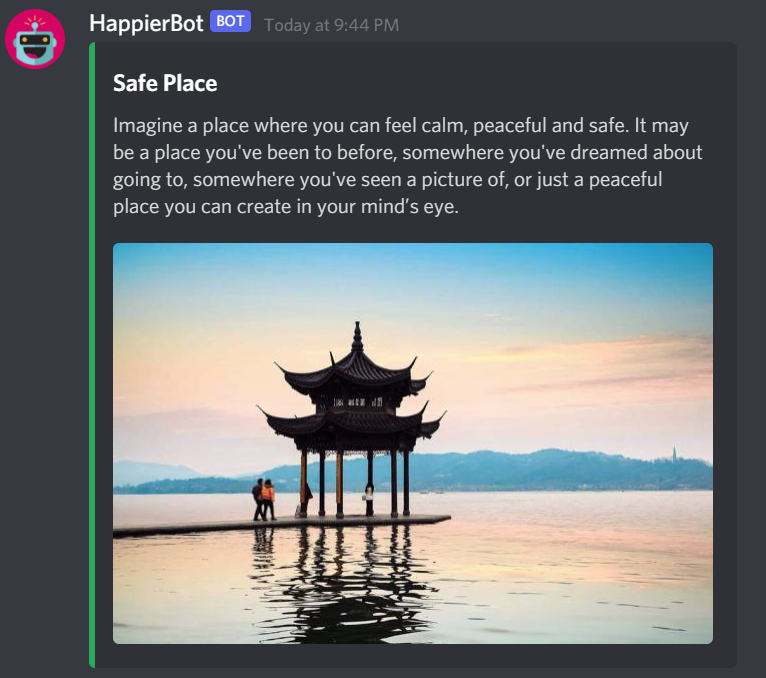The width and height of the screenshot is (766, 678).
Task: Click the wooden pier in the photo
Action: pos(282,526)
